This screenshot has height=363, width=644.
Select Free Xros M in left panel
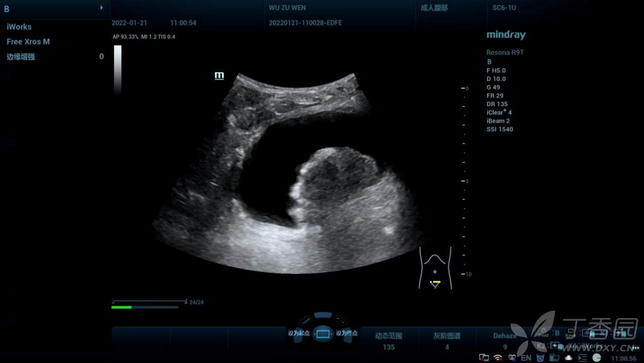[x=28, y=42]
